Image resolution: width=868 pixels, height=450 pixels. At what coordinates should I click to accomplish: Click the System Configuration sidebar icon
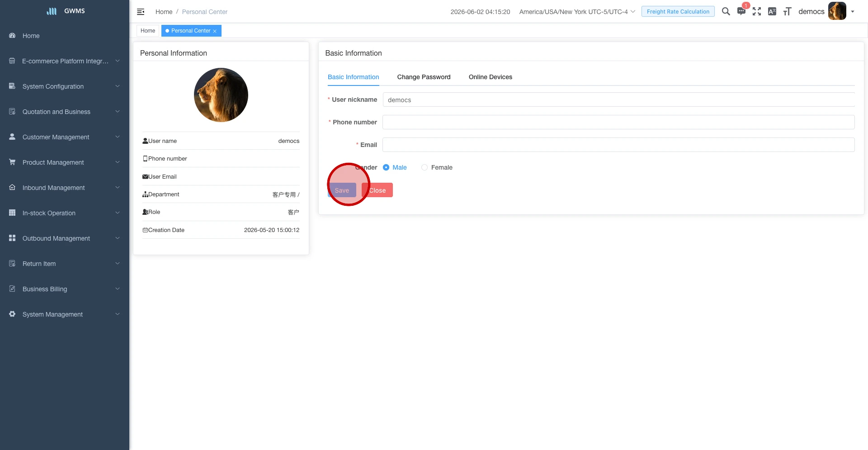(12, 86)
